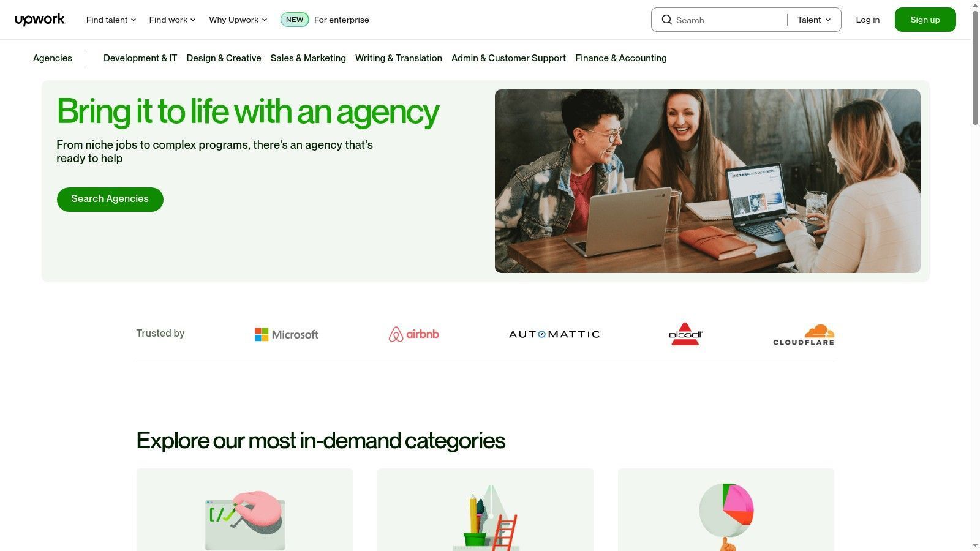
Task: Open the Talent search type dropdown
Action: coord(814,20)
